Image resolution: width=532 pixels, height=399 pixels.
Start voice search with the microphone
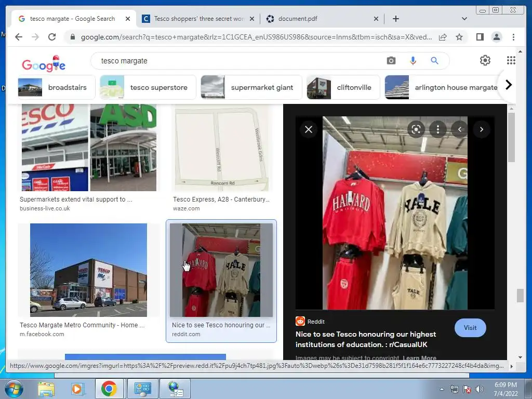tap(413, 61)
